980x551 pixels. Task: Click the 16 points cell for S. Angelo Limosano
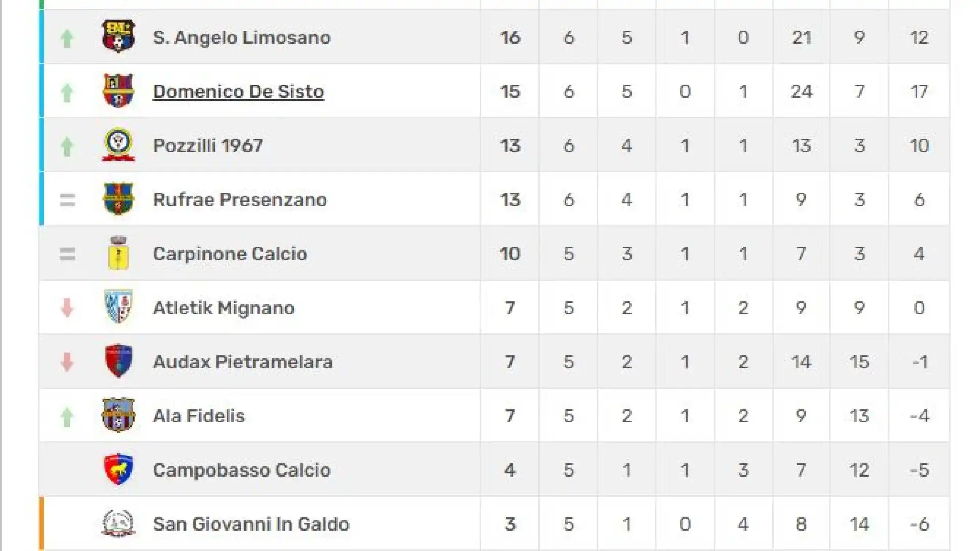pyautogui.click(x=510, y=37)
